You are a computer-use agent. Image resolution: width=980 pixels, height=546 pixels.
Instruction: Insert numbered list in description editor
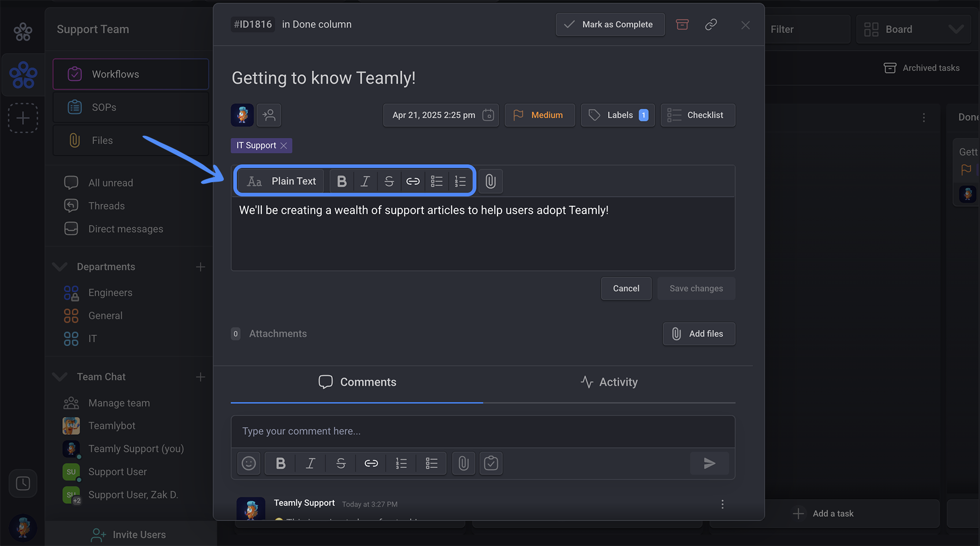[x=460, y=181]
